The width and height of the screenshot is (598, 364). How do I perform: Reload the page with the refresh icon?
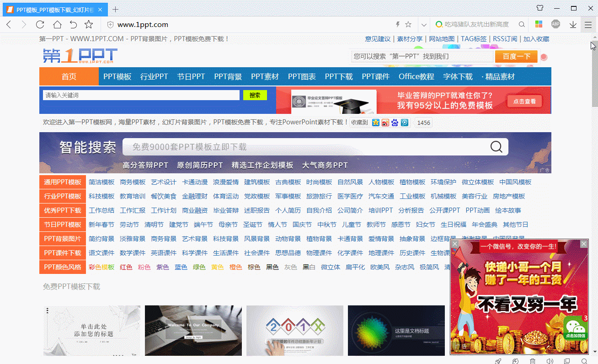(40, 25)
